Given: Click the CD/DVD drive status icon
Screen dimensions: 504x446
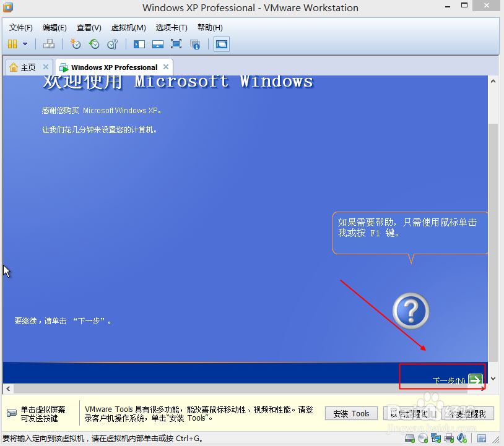Looking at the screenshot, I should [423, 438].
